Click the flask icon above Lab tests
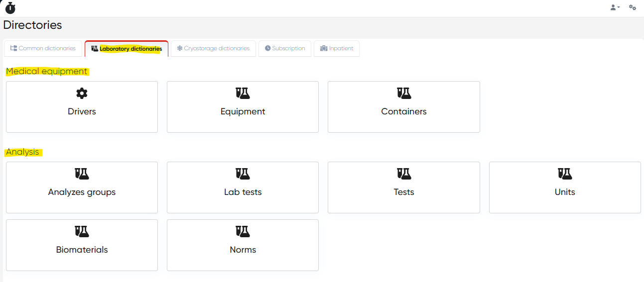Screen dimensions: 644x282 pos(243,174)
